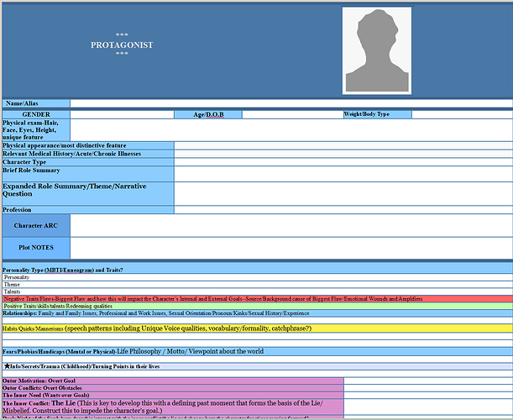
Task: Click the empty cell beside Expanded Role Summary
Action: point(343,193)
